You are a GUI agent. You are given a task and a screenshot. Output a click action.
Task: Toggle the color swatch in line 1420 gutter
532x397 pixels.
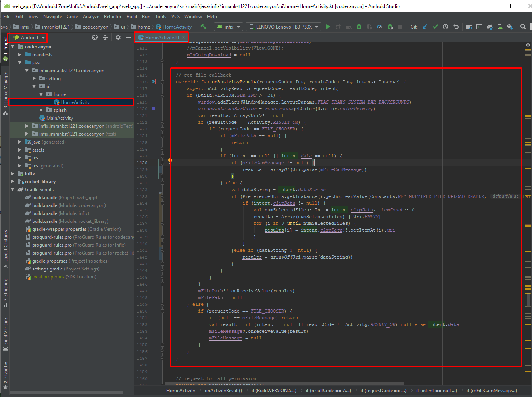click(x=153, y=108)
